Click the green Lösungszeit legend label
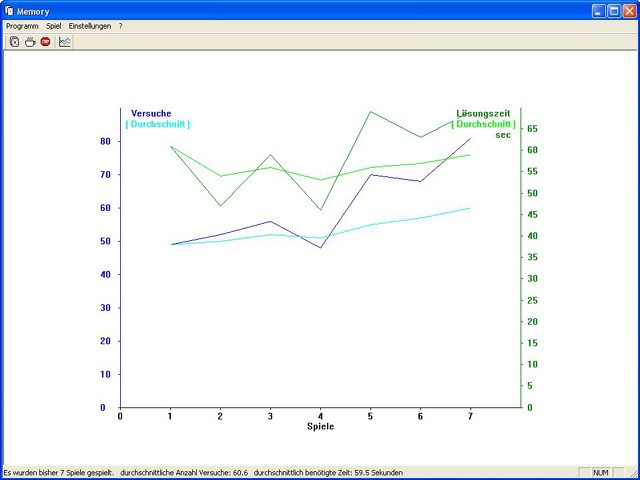The width and height of the screenshot is (640, 480). click(483, 113)
